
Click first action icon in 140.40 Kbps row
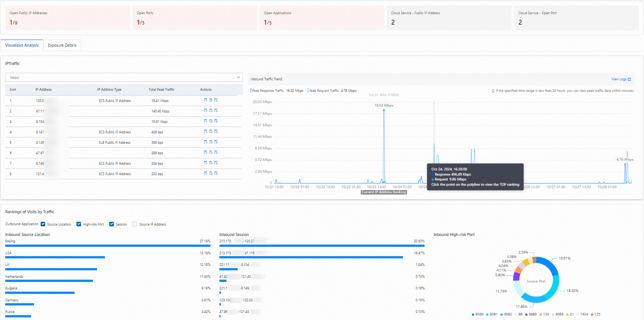(x=206, y=111)
